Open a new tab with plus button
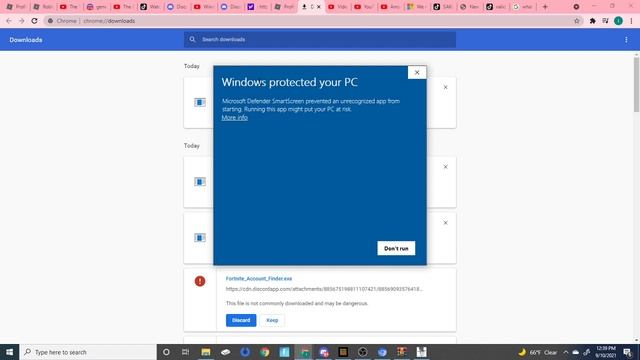This screenshot has width=640, height=360. 545,7
